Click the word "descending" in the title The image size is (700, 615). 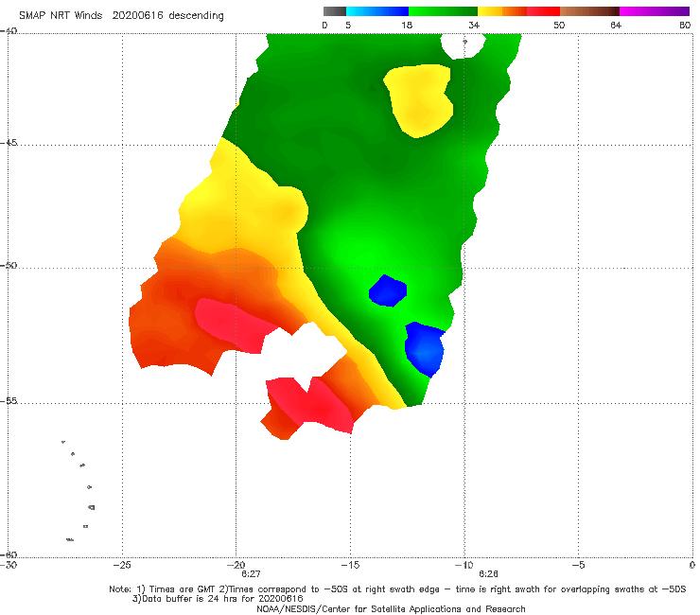pyautogui.click(x=197, y=16)
